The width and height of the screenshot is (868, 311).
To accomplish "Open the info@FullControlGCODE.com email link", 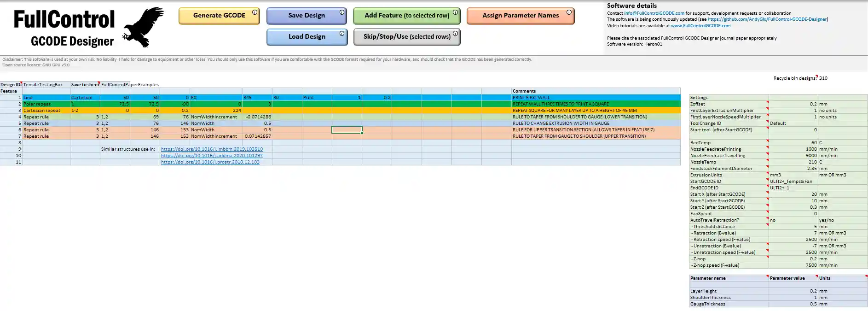I will 654,13.
